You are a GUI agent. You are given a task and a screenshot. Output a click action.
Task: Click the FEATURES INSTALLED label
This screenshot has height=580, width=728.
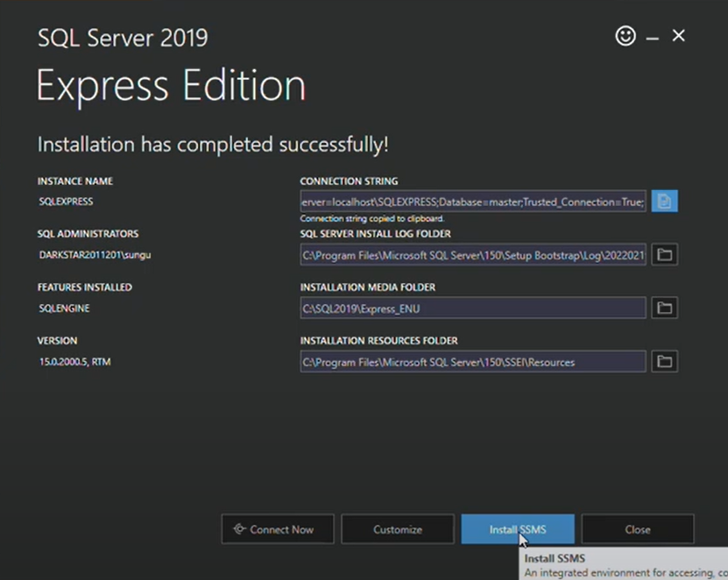(x=84, y=287)
